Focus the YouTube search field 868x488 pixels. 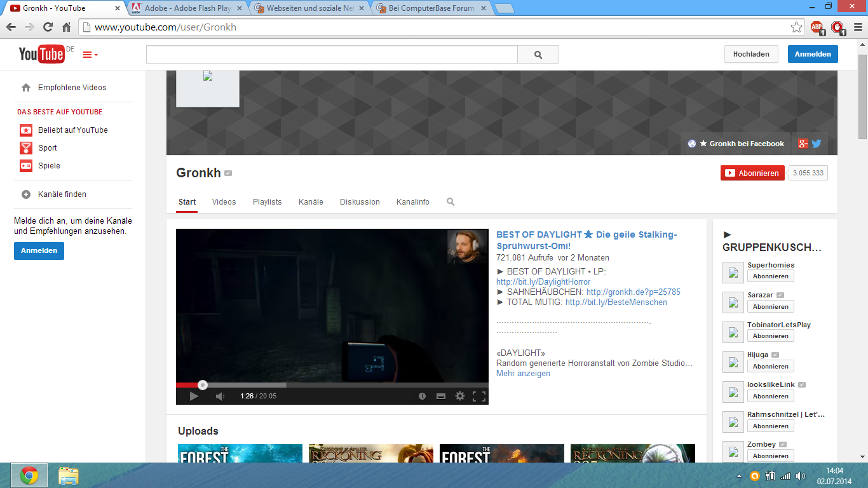coord(332,55)
